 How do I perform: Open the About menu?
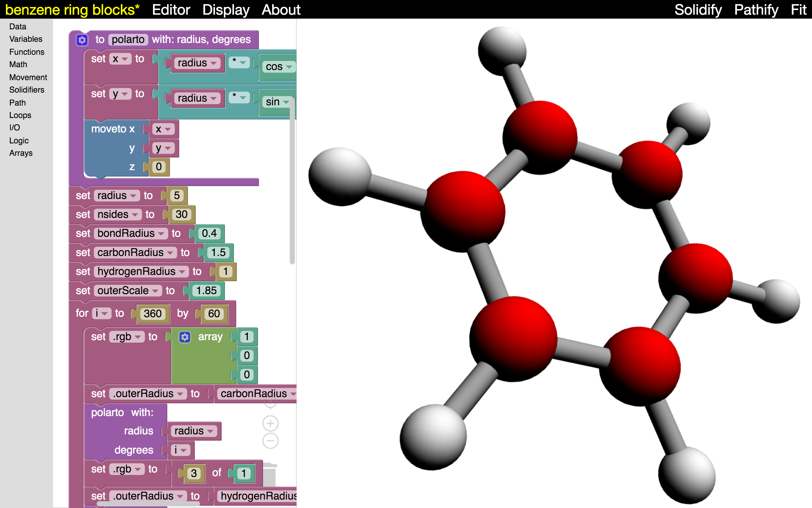tap(281, 10)
